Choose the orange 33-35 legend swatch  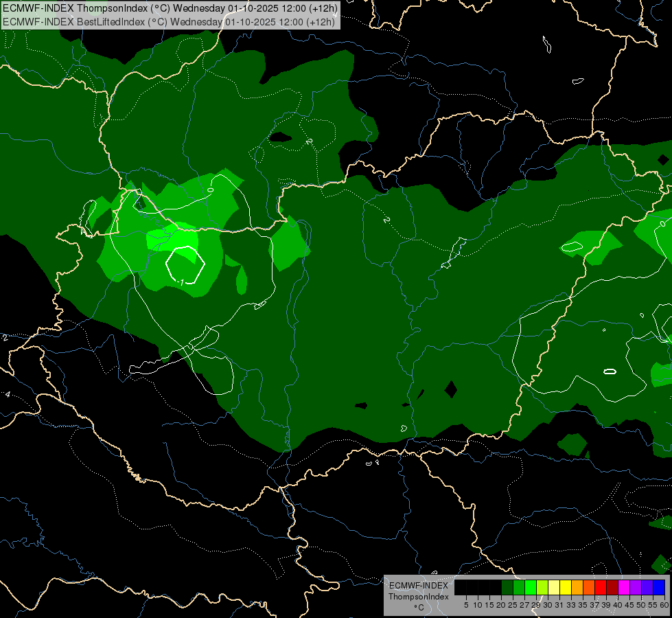pos(577,587)
